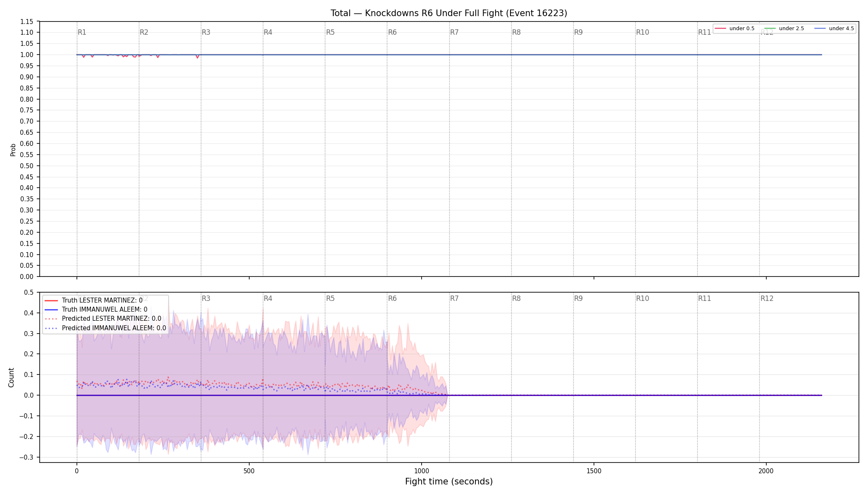Click the 'Fight time (seconds)' x-axis label
868x496 pixels.
(x=449, y=482)
